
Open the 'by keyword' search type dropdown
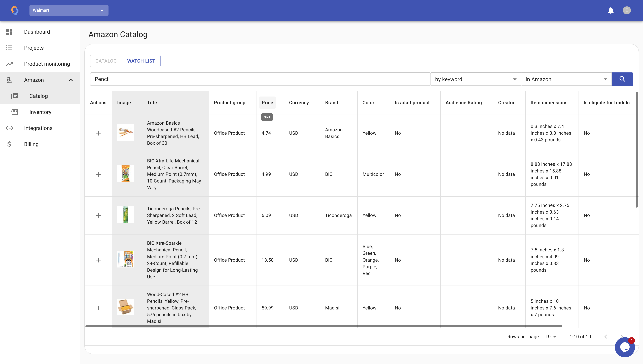click(476, 79)
